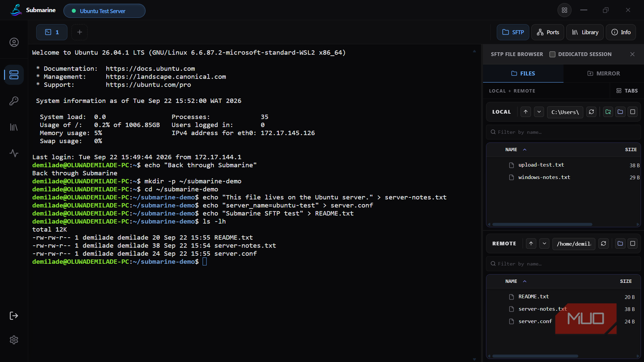Click the file icon beside windows-notes.txt
The height and width of the screenshot is (362, 644).
click(x=511, y=177)
